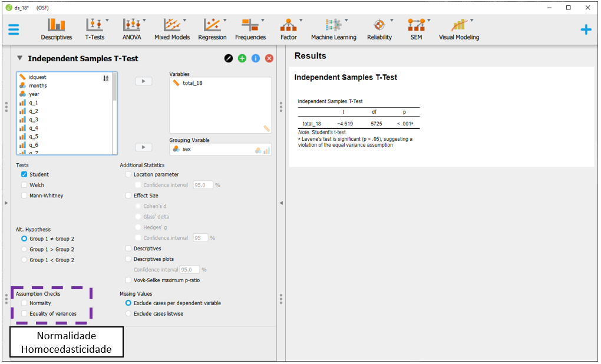Check the Descriptives plots option
Viewport: 601px width, 364px height.
(128, 259)
